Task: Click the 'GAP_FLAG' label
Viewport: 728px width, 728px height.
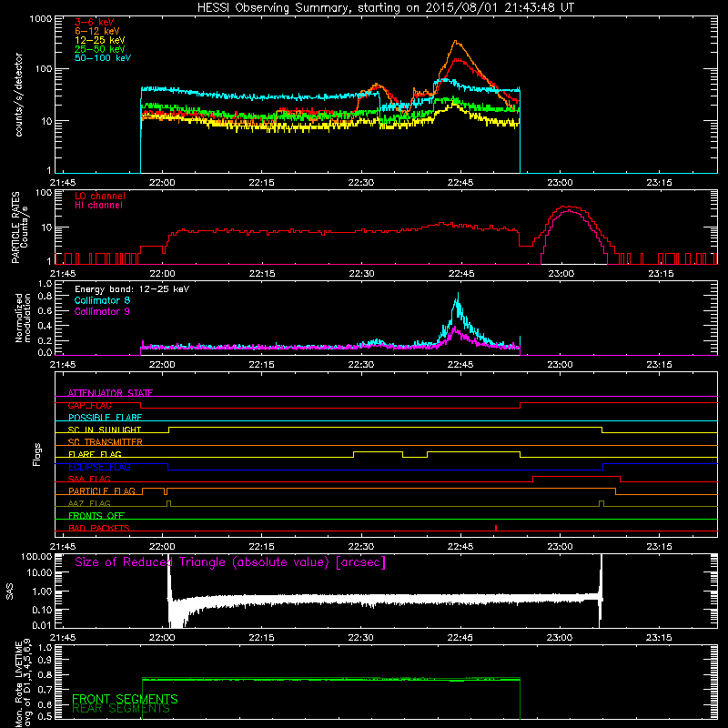Action: [89, 405]
